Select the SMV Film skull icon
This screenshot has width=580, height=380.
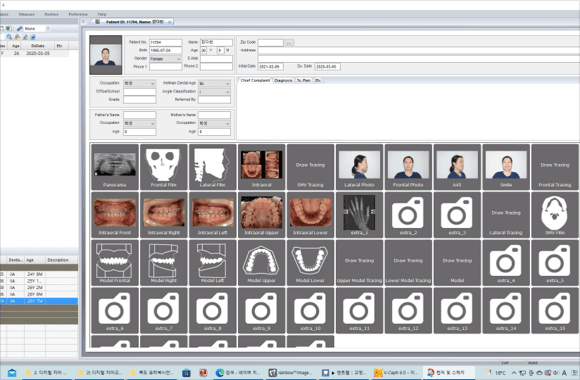click(x=554, y=215)
